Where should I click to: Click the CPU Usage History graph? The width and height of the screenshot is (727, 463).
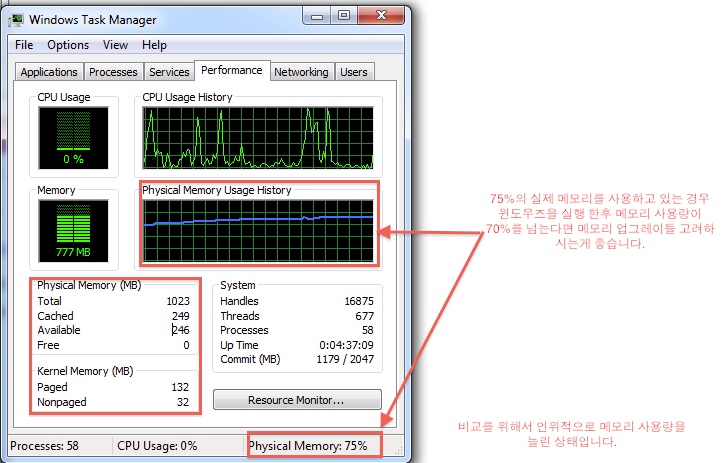pyautogui.click(x=258, y=138)
